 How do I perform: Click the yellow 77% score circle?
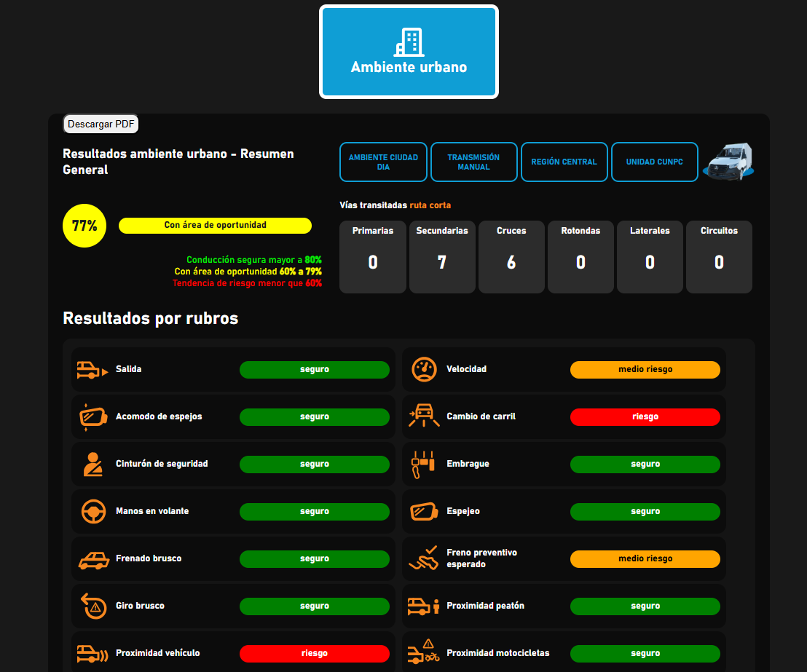[x=84, y=226]
